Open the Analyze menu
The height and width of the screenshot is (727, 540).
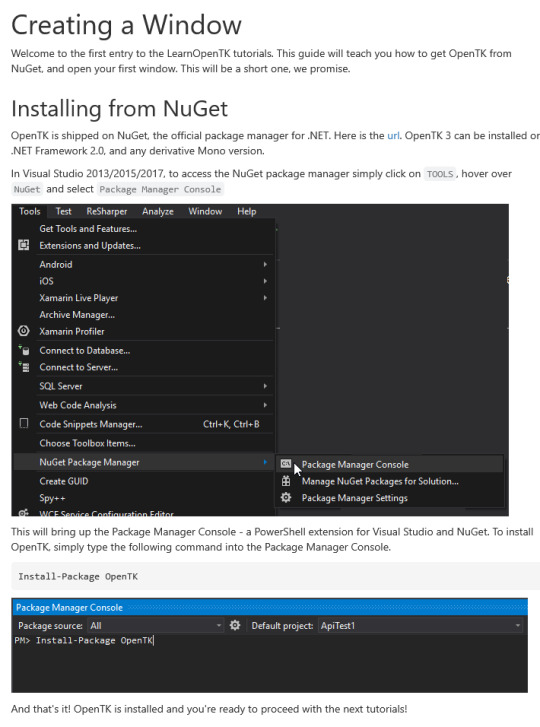[158, 211]
